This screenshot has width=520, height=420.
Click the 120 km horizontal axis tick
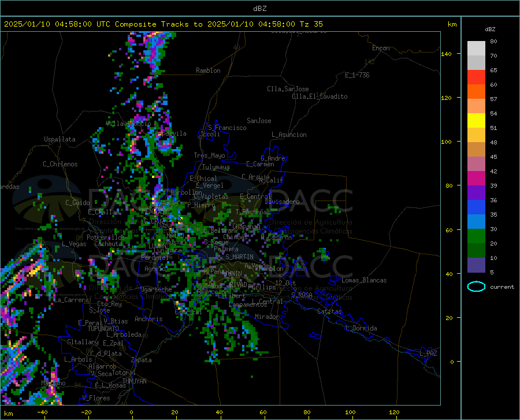(394, 412)
